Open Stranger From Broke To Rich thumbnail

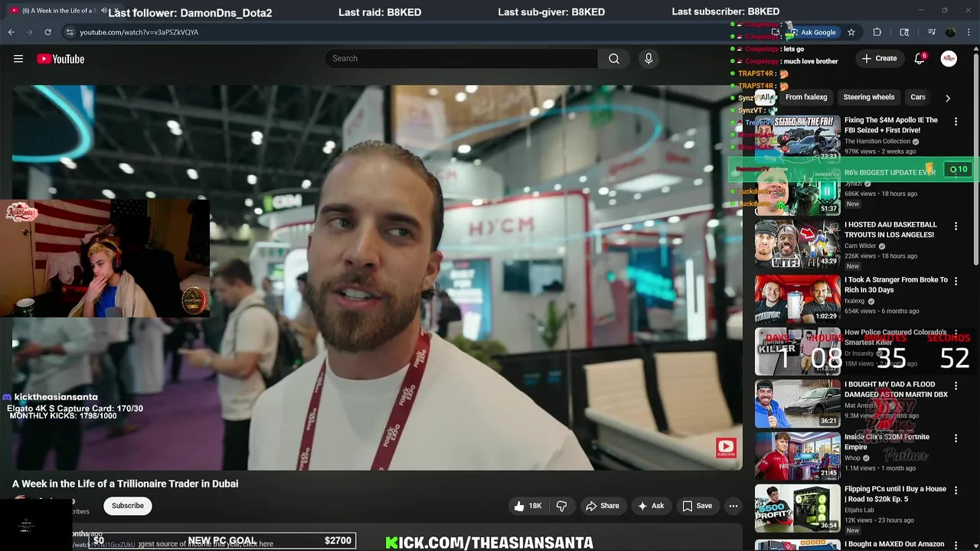tap(798, 298)
